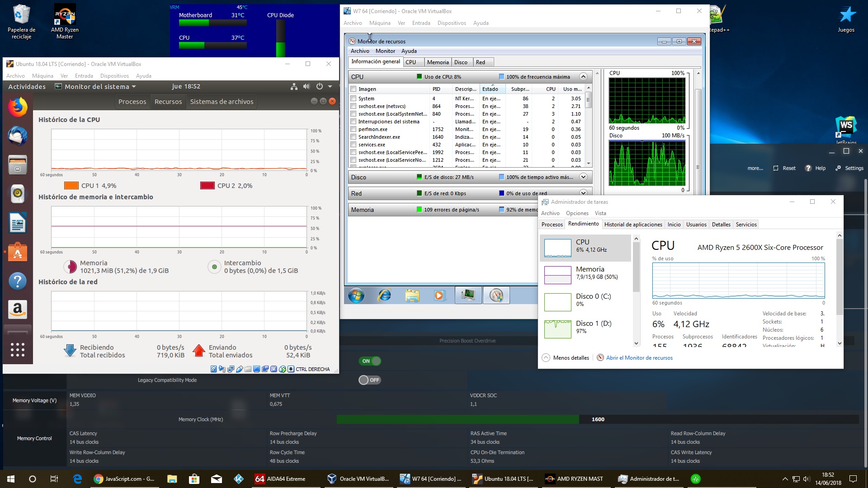Select Memoria in Task Manager sidebar
Screen dimensions: 868x488
585,275
